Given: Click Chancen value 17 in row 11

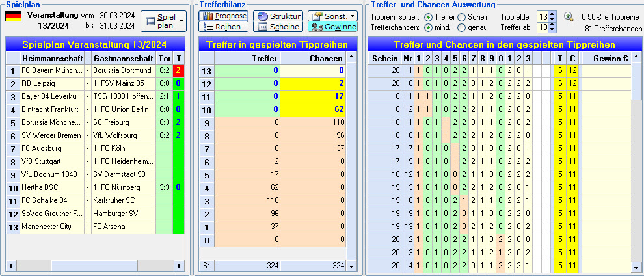Looking at the screenshot, I should 313,96.
